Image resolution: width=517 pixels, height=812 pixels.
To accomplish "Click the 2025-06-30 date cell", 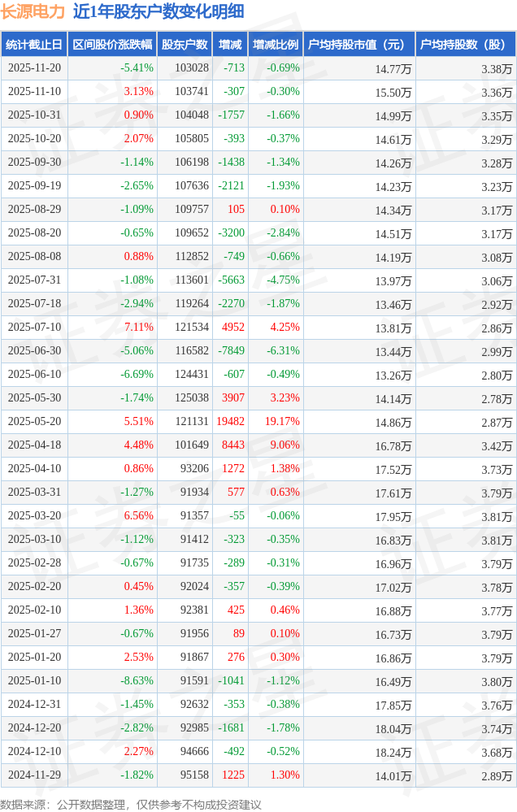I will pyautogui.click(x=34, y=351).
